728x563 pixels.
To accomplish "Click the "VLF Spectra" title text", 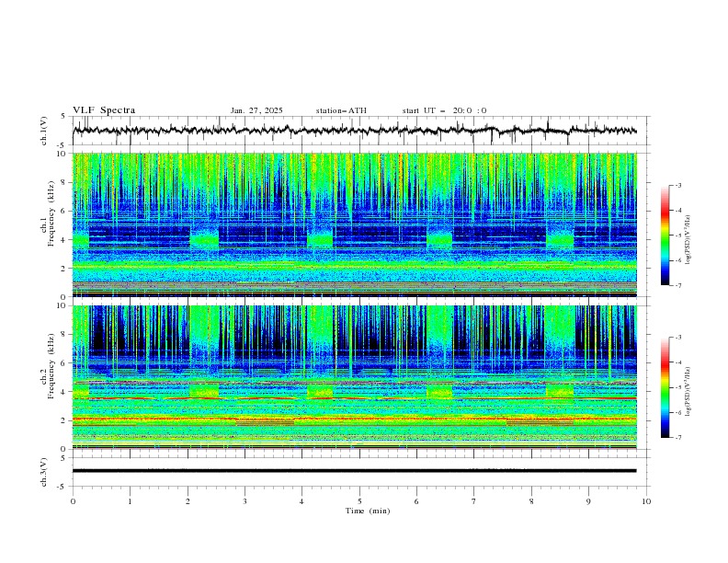I will click(104, 110).
